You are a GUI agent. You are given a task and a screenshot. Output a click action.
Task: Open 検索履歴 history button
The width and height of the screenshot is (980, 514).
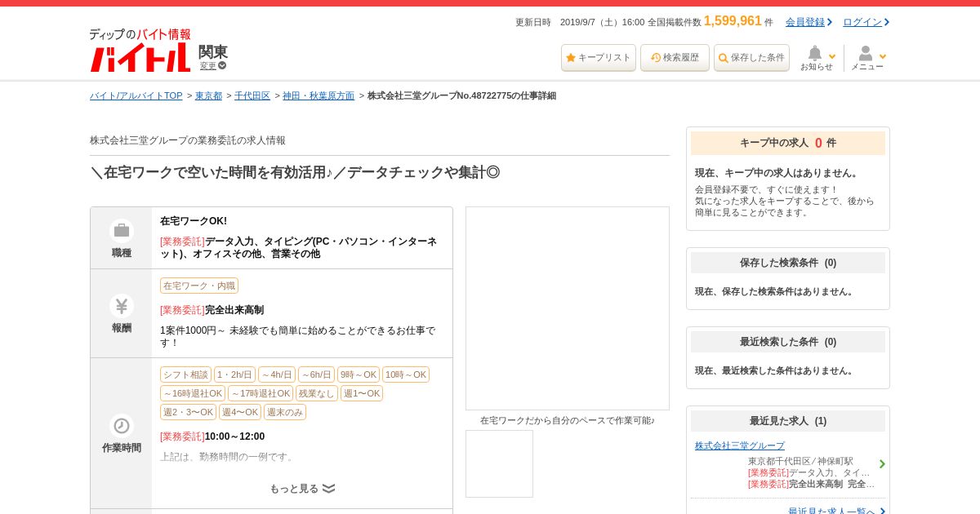tap(675, 58)
